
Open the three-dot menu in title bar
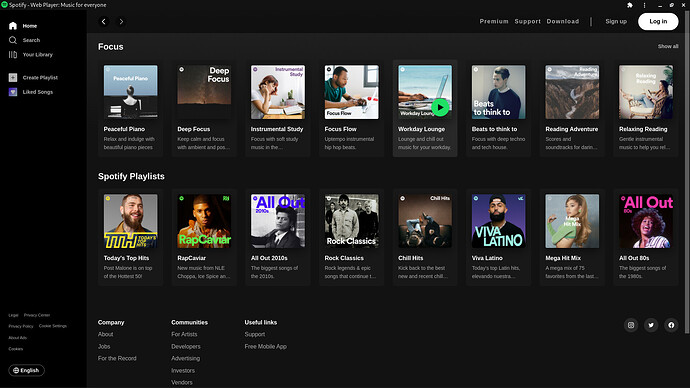click(644, 5)
